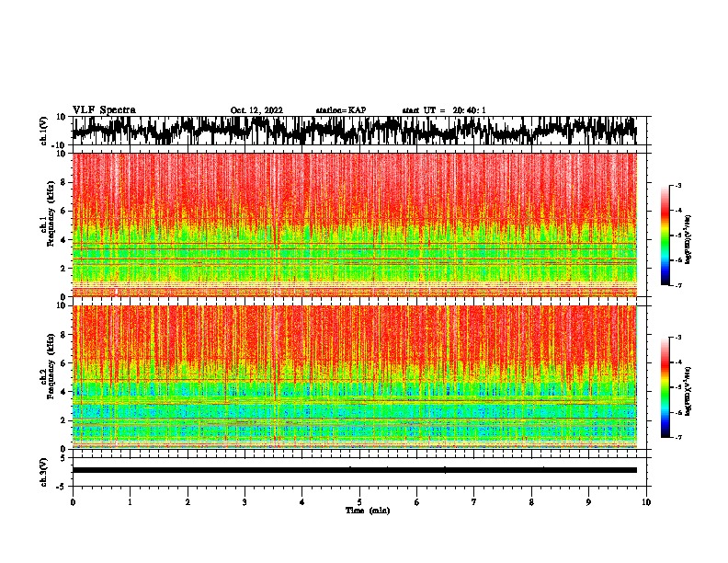
Task: Click the "6" kHz tick of ch.2 spectrogram
Action: [64, 362]
